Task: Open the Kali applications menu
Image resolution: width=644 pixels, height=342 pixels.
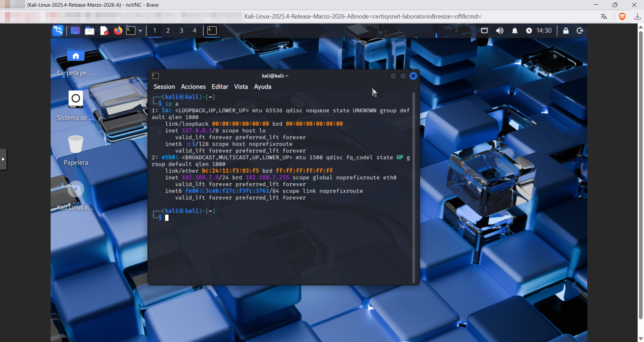Action: (x=58, y=31)
